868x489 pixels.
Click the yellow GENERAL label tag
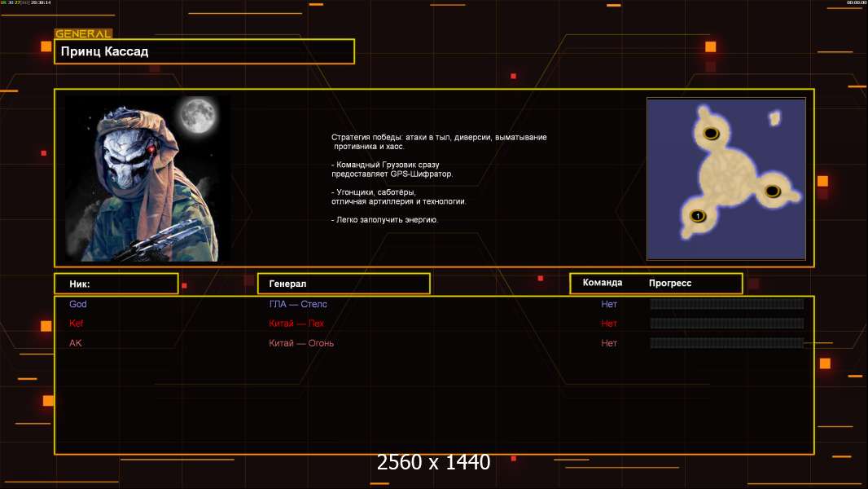83,34
